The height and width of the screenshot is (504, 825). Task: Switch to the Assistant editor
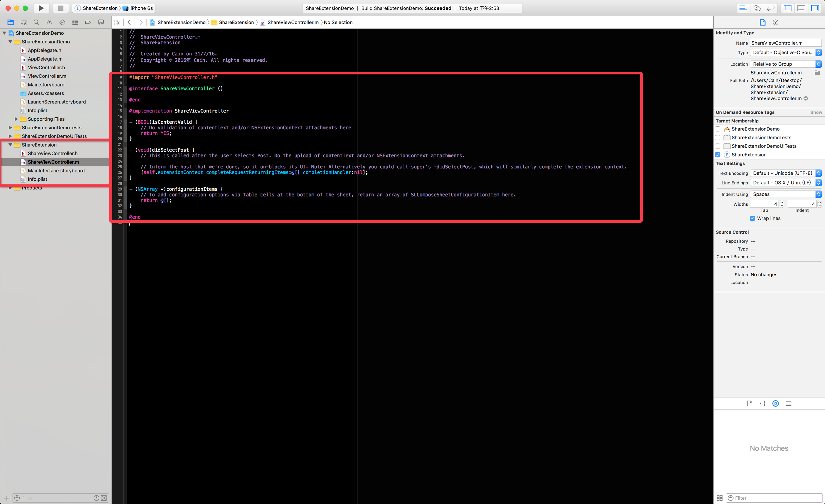(x=757, y=8)
